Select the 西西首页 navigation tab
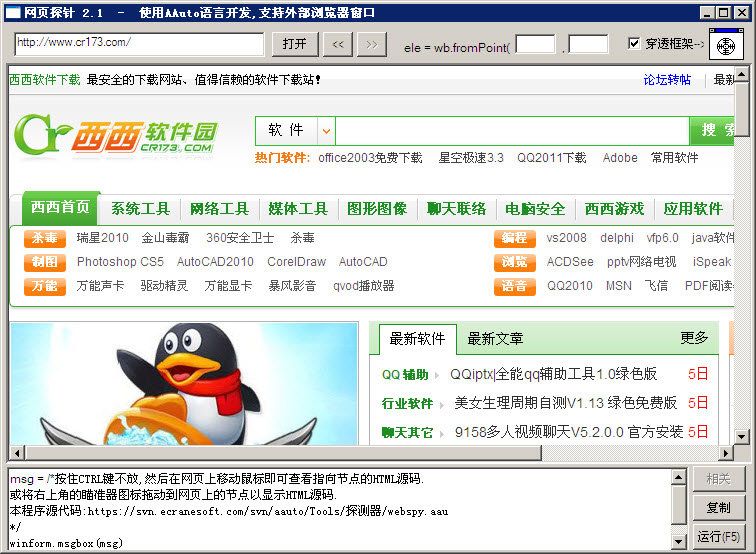 point(61,207)
